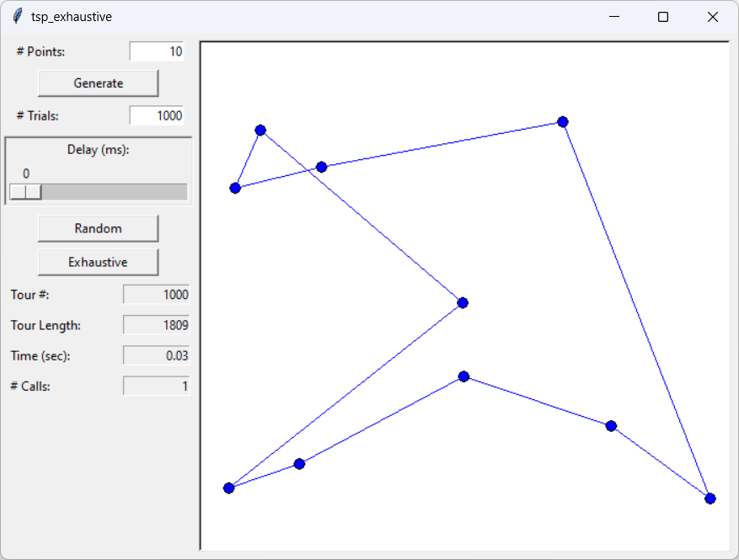Focus the # Points input field
739x560 pixels.
pos(157,51)
